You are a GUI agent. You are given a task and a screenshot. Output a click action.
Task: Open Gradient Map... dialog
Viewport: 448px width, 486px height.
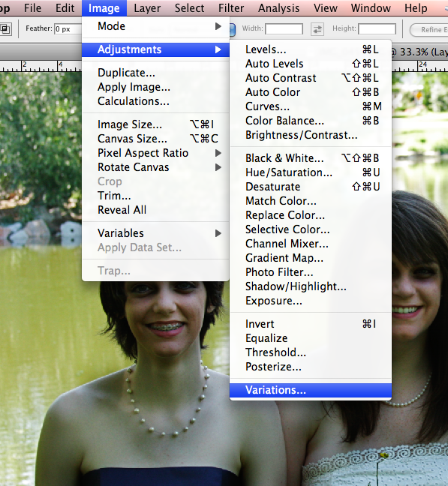click(311, 258)
